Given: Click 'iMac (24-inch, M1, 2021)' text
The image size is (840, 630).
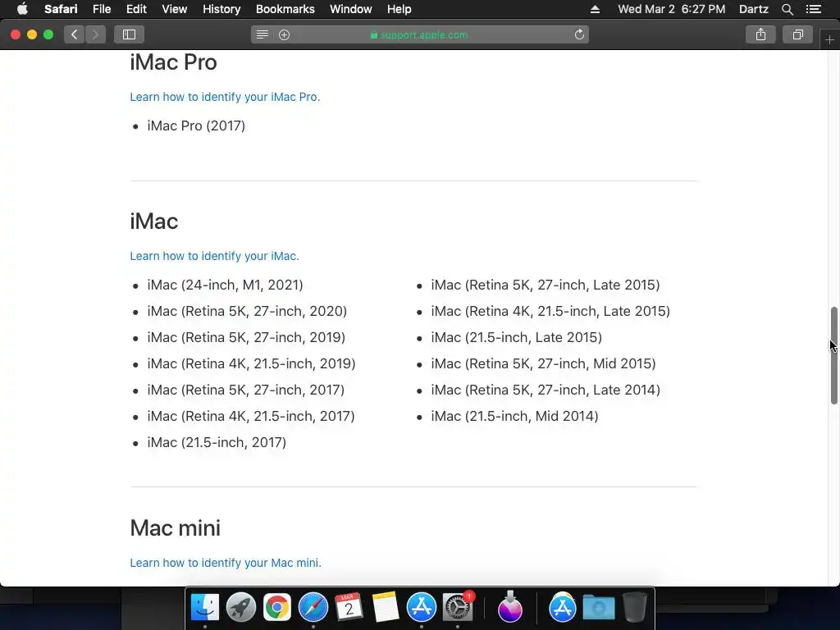Looking at the screenshot, I should coord(225,285).
